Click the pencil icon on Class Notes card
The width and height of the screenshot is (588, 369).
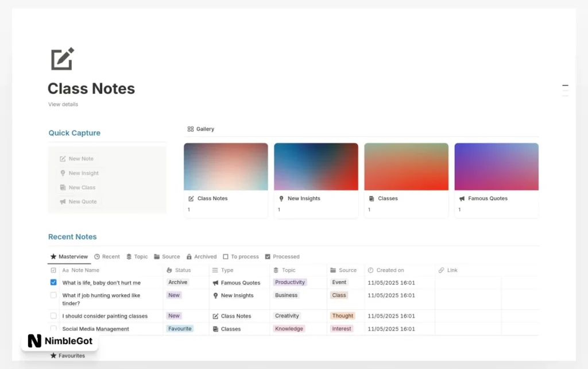coord(191,198)
